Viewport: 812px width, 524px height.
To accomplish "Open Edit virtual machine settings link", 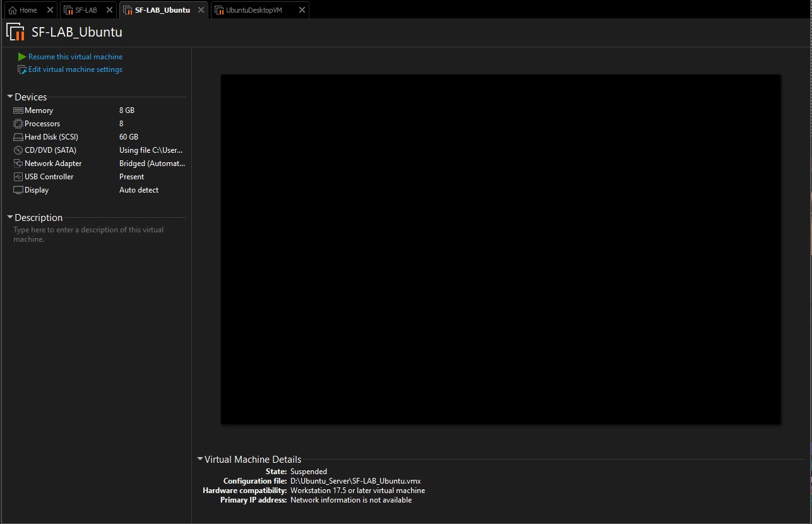I will [75, 69].
